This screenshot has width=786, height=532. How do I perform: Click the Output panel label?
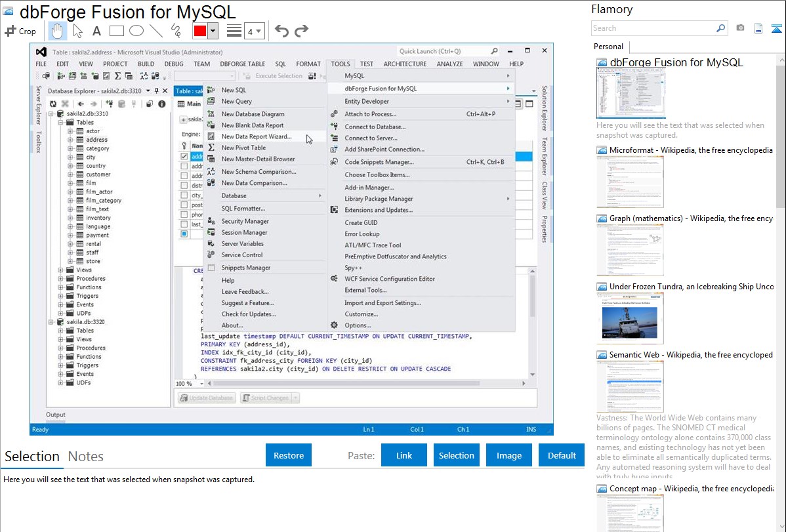(x=56, y=415)
